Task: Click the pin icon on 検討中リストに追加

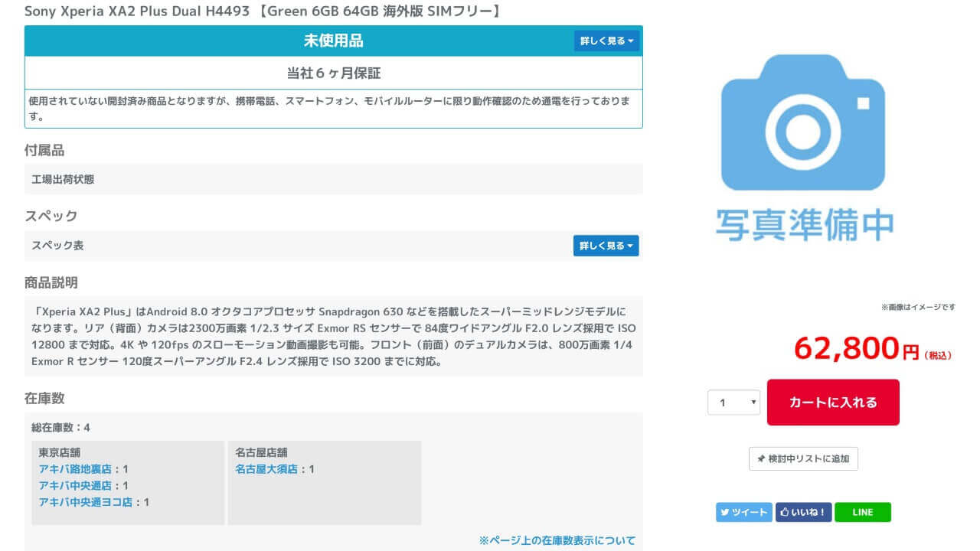Action: 761,459
